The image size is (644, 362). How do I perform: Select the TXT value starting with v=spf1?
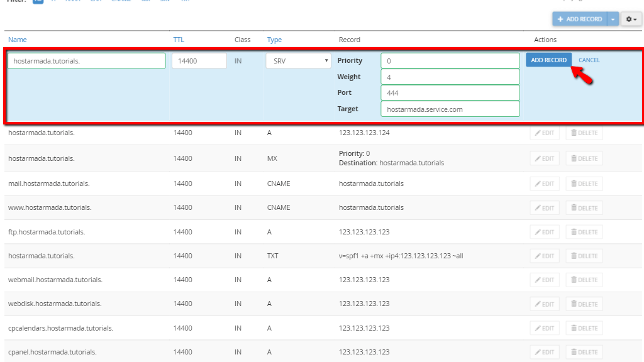(401, 256)
